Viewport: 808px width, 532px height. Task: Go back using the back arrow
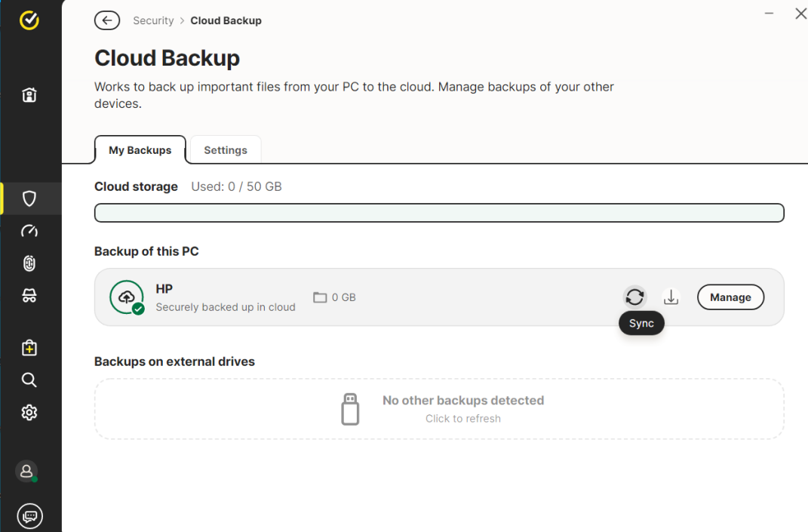coord(107,20)
